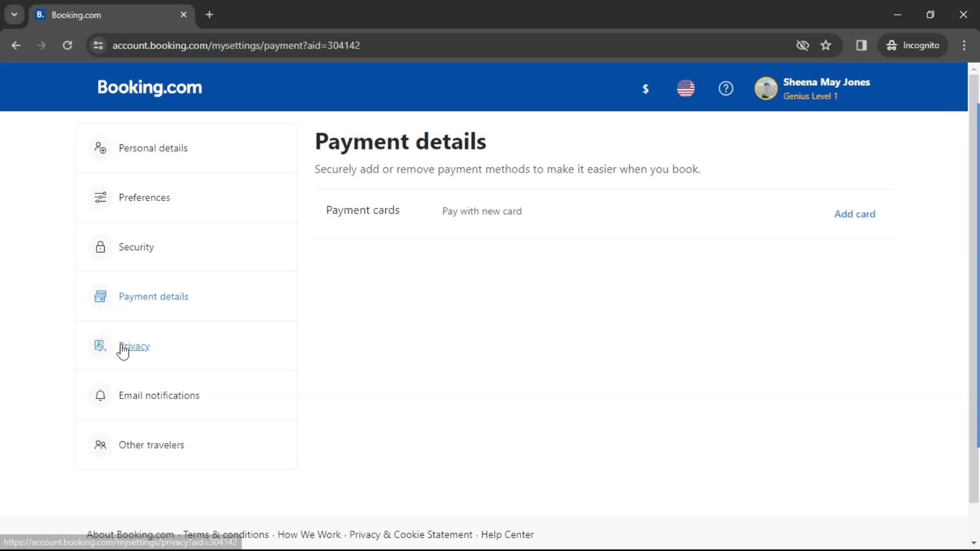Viewport: 980px width, 551px height.
Task: Open language selector US flag icon
Action: click(685, 88)
